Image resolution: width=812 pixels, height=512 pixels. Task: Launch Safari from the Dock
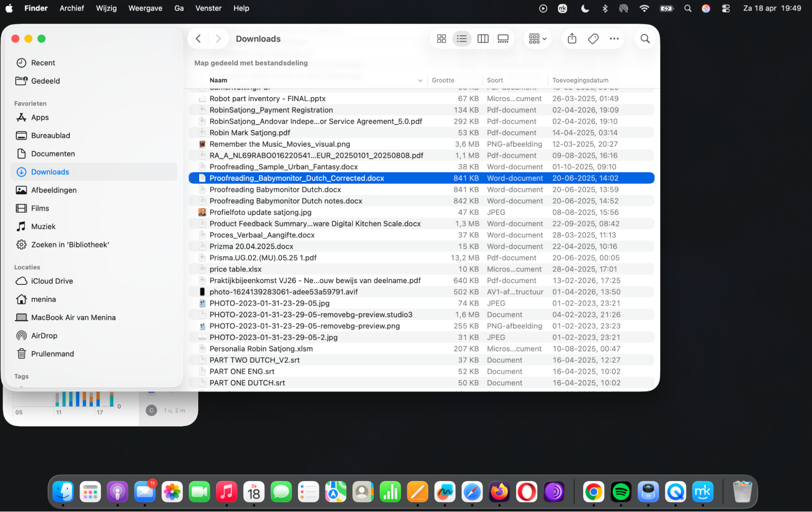(x=472, y=492)
